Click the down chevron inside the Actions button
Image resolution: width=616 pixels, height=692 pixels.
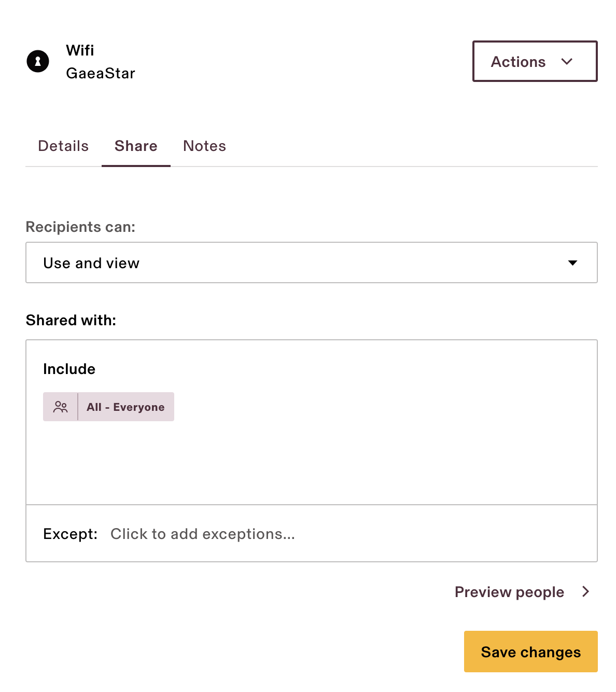click(x=567, y=62)
